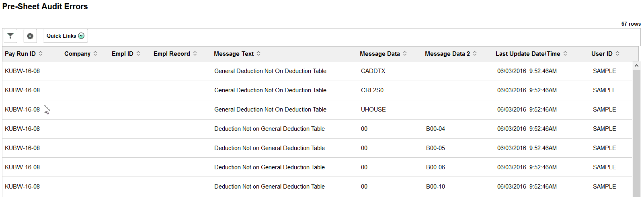Sort by Pay Run ID column arrows
644x197 pixels.
point(41,53)
